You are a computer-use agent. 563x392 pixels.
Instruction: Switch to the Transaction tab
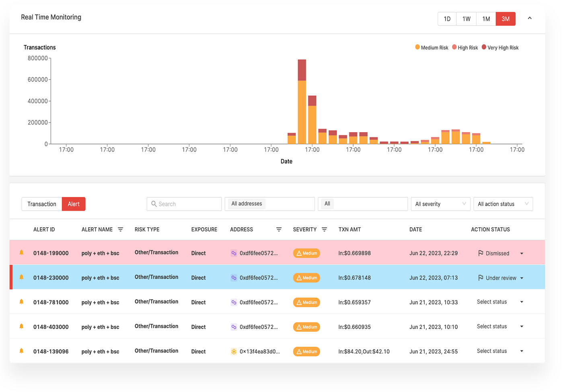41,204
